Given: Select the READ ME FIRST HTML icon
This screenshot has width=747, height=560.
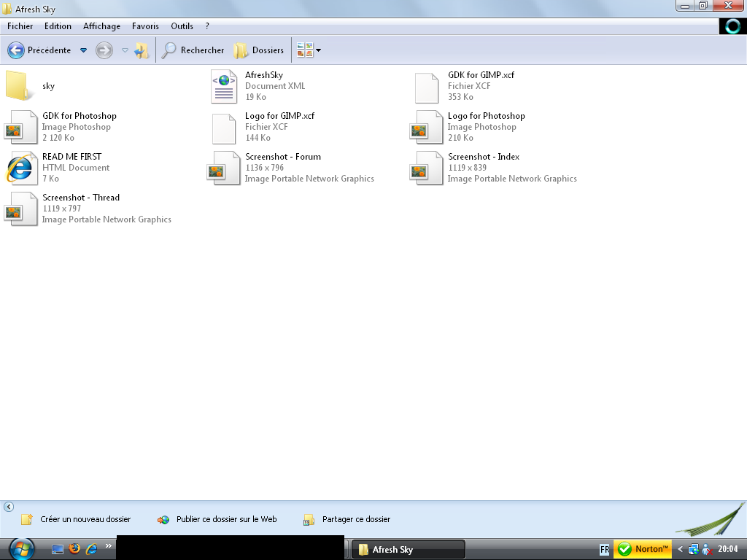Looking at the screenshot, I should 21,168.
